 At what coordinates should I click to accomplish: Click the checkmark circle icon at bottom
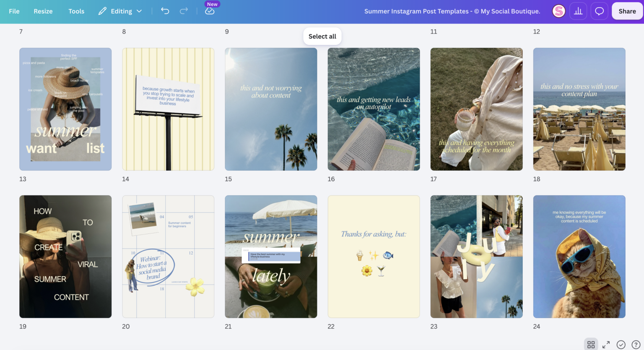(x=621, y=345)
